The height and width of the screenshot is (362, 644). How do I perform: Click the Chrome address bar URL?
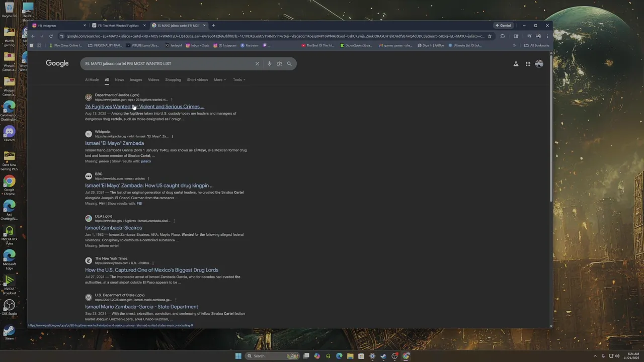coord(275,36)
